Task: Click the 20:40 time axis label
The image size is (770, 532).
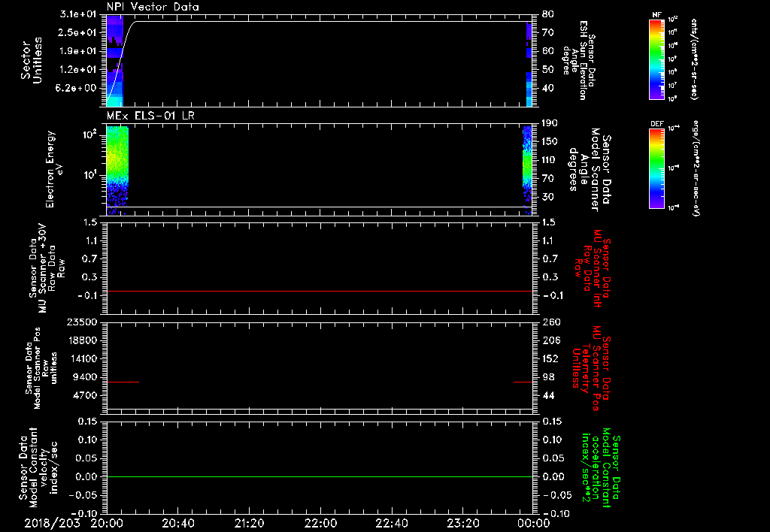Action: point(178,523)
